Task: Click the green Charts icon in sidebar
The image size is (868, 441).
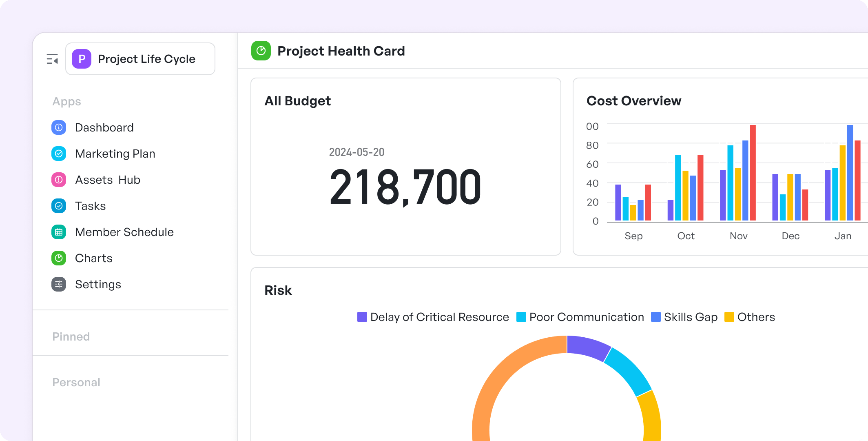Action: [x=59, y=258]
